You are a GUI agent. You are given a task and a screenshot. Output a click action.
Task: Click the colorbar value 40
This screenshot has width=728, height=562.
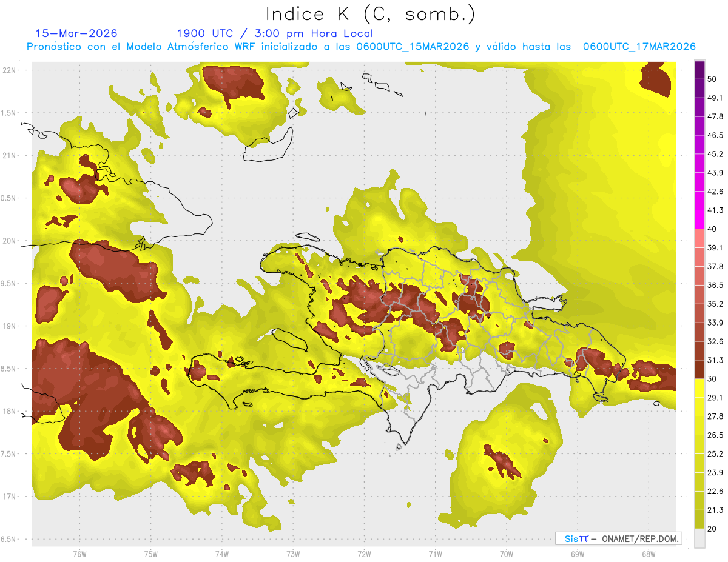pos(712,229)
